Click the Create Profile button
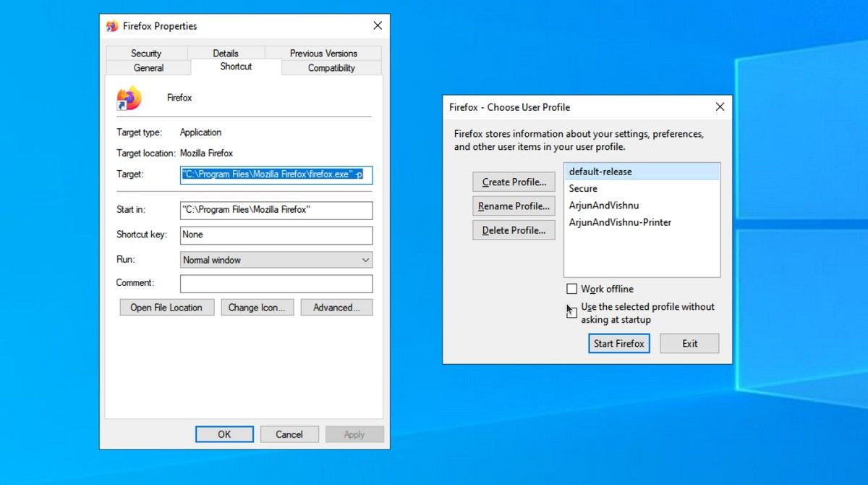 [514, 182]
